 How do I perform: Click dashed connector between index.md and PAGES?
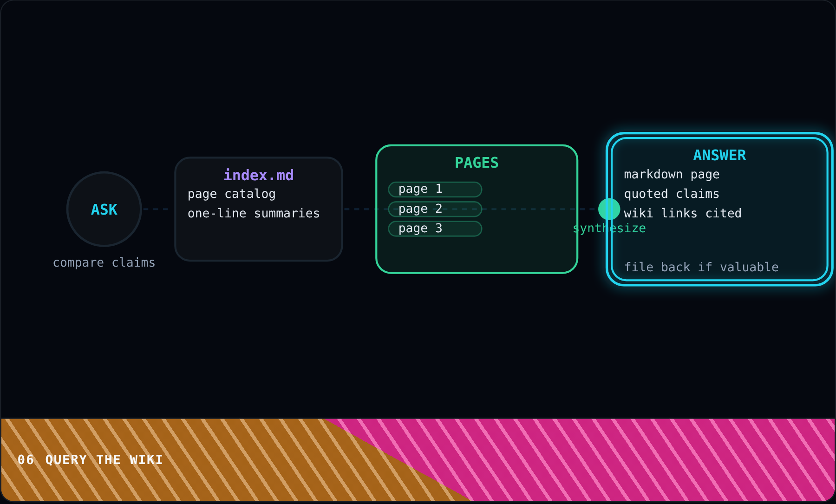pos(359,209)
